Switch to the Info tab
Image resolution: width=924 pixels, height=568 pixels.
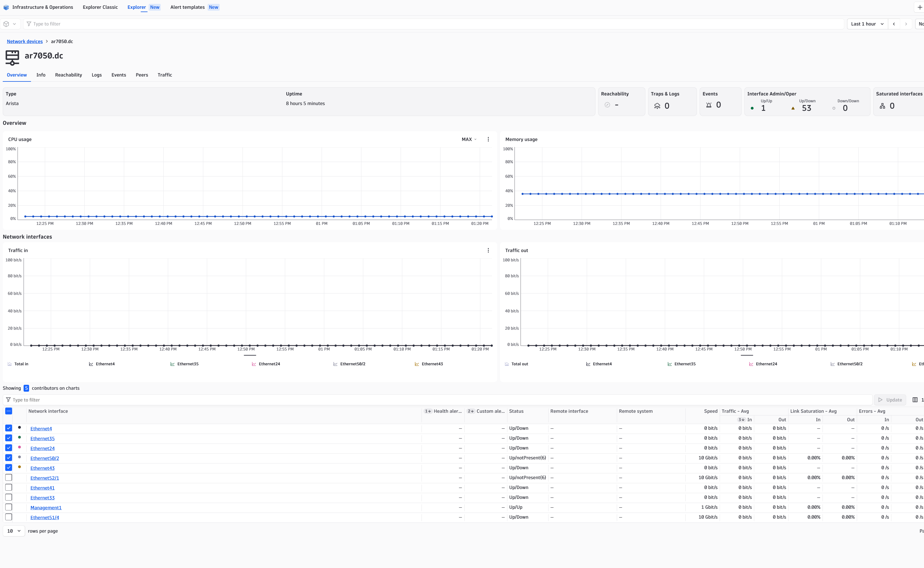pos(41,75)
